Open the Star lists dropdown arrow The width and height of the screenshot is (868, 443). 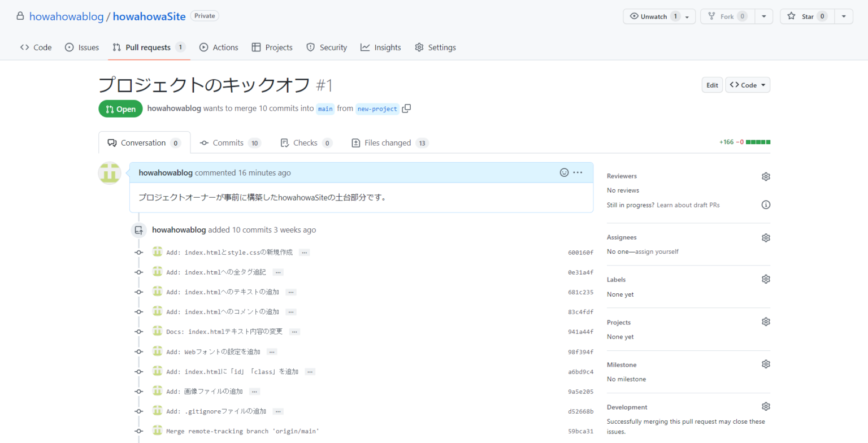pos(844,16)
